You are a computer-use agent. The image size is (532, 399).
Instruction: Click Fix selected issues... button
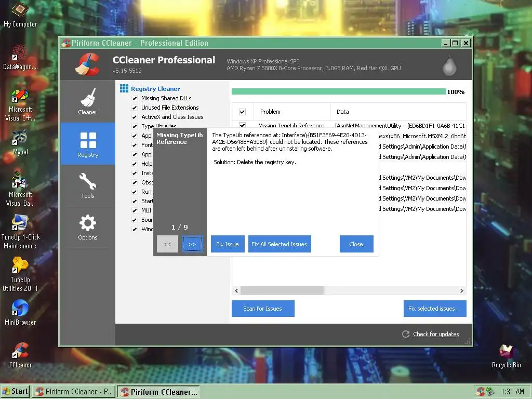pos(435,309)
